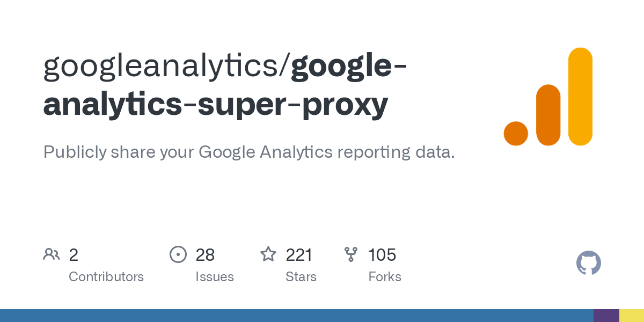Click the tall yellow bar in the logo

tap(580, 97)
